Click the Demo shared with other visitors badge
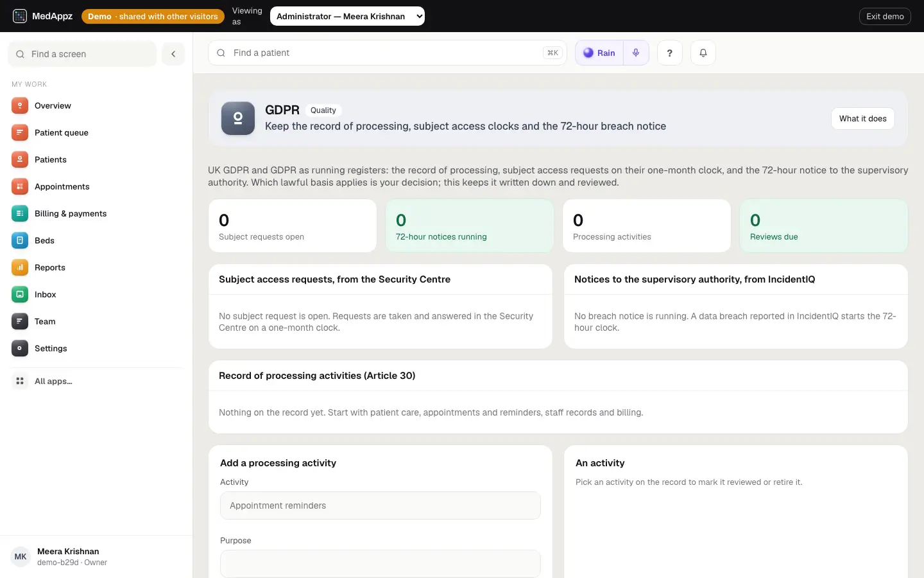Image resolution: width=924 pixels, height=578 pixels. (153, 16)
